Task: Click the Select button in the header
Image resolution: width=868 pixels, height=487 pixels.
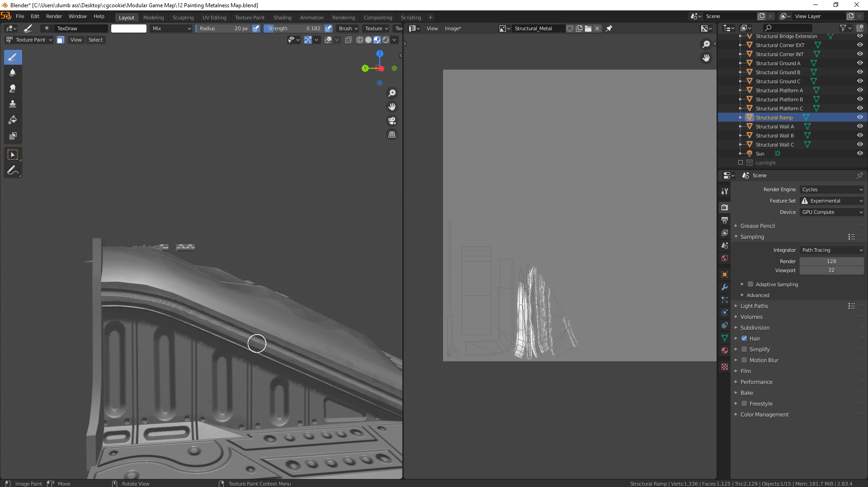Action: 95,40
